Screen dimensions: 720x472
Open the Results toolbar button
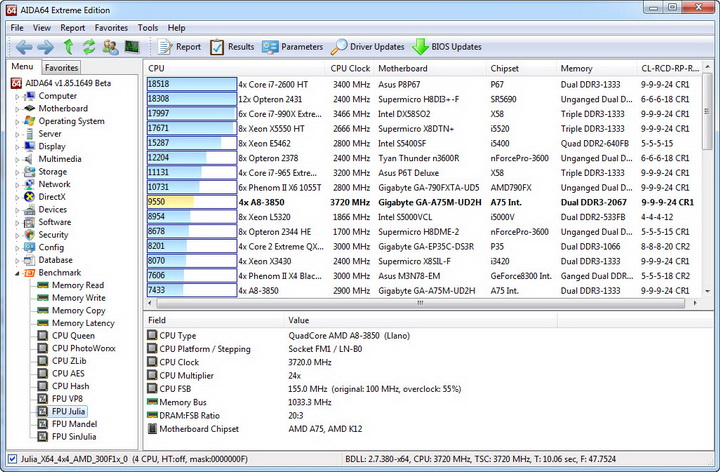pyautogui.click(x=232, y=47)
